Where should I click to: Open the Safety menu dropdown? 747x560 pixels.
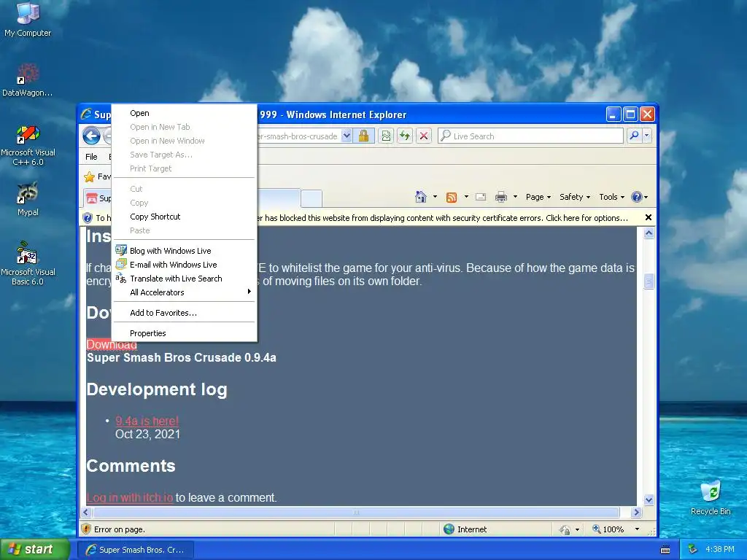coord(575,197)
